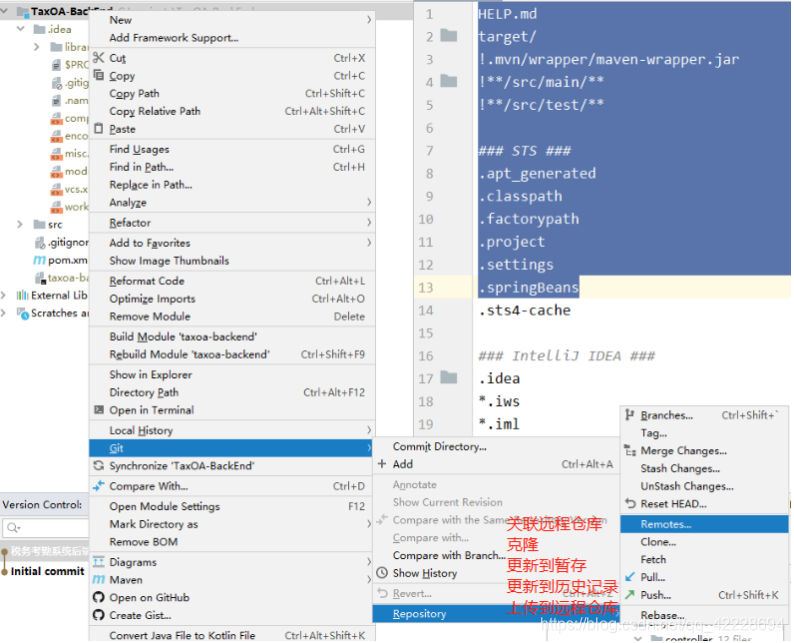Choose Compare with Branch... entry
The image size is (794, 643).
[x=496, y=555]
